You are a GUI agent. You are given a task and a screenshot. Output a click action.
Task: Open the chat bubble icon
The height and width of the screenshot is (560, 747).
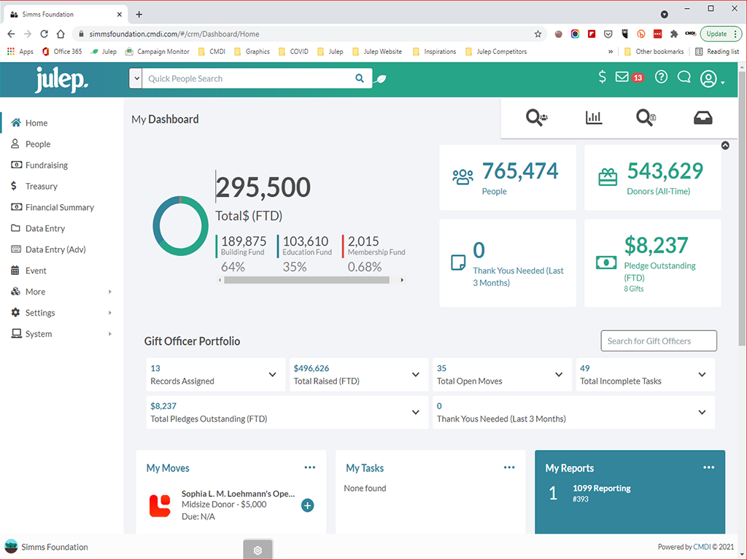tap(684, 77)
